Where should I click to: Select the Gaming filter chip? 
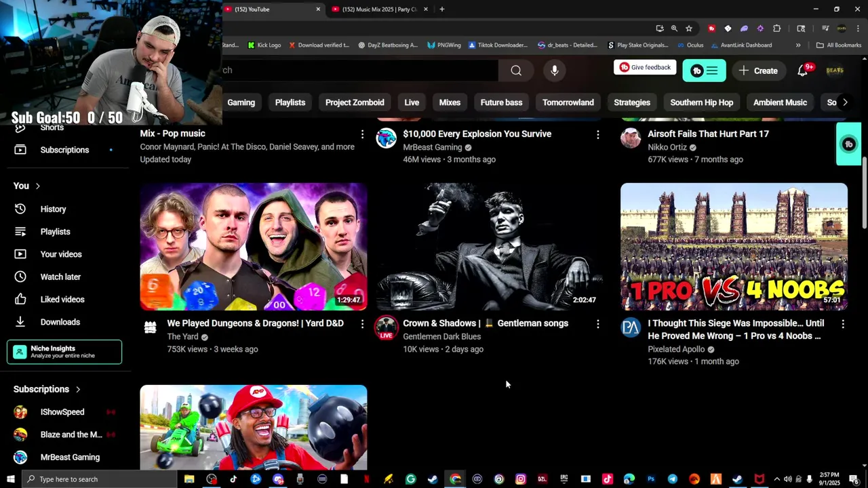coord(241,102)
